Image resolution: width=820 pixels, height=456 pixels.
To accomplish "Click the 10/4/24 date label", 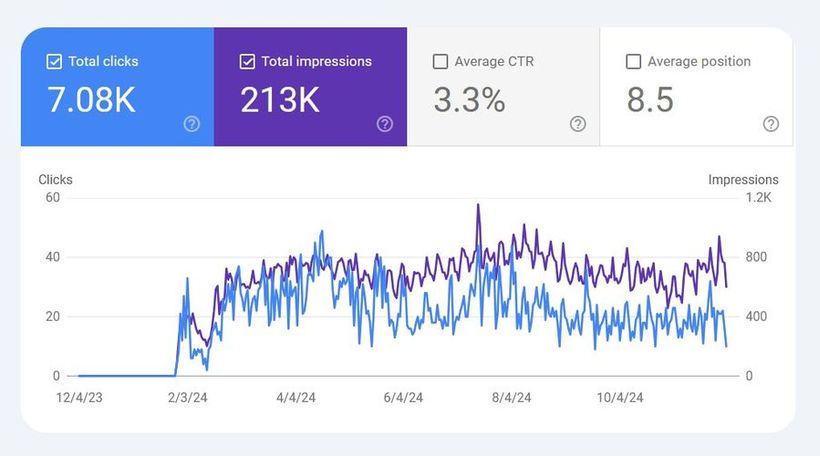I will pos(620,397).
